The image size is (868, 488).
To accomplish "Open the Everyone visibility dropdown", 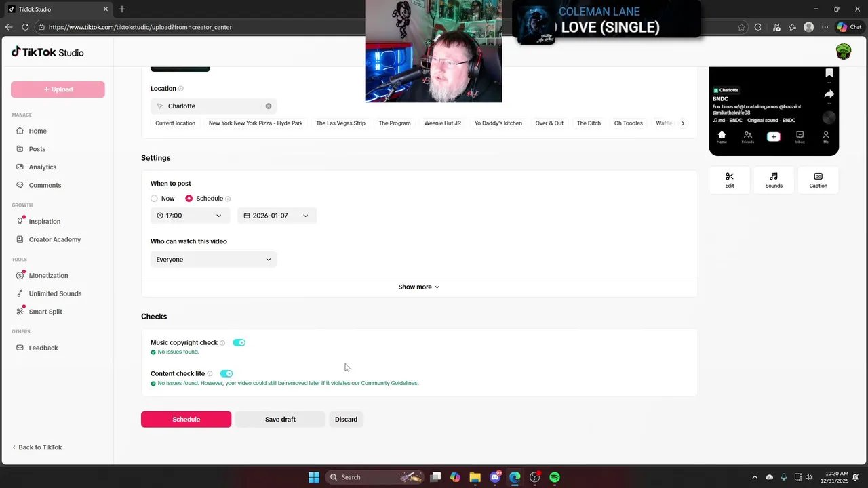I will coord(214,260).
